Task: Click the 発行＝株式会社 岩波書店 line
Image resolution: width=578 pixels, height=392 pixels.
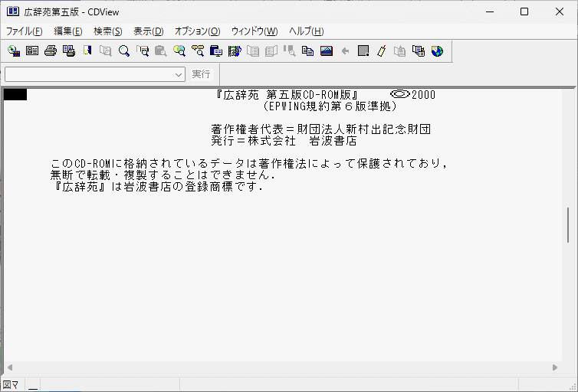Action: click(284, 141)
